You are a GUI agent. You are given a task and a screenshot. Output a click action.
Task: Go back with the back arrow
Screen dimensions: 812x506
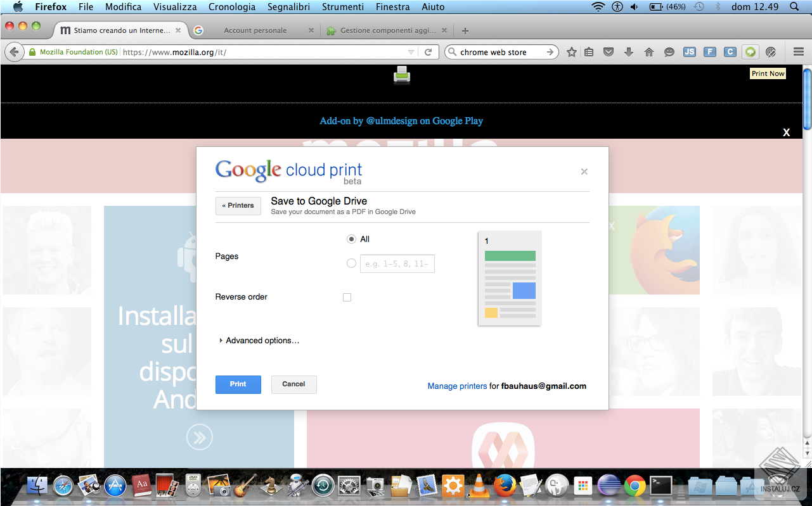(x=14, y=52)
